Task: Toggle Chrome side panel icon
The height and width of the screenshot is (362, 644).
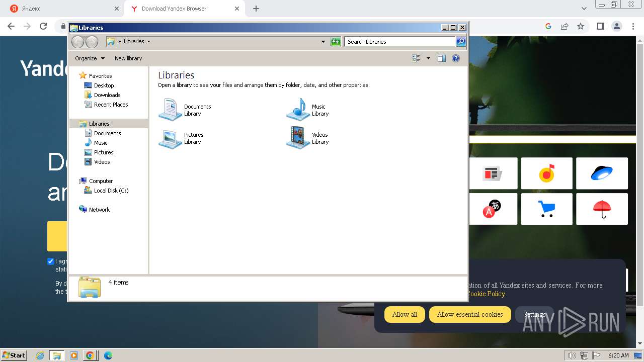Action: coord(600,27)
